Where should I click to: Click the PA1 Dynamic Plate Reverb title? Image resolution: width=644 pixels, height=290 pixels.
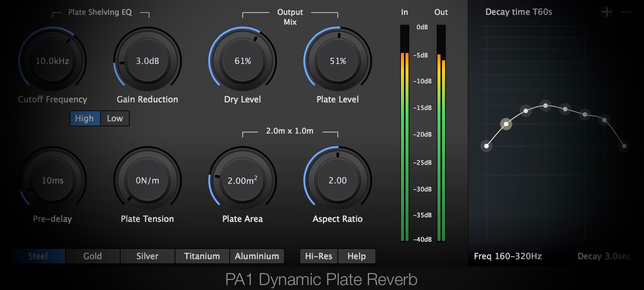pos(321,279)
